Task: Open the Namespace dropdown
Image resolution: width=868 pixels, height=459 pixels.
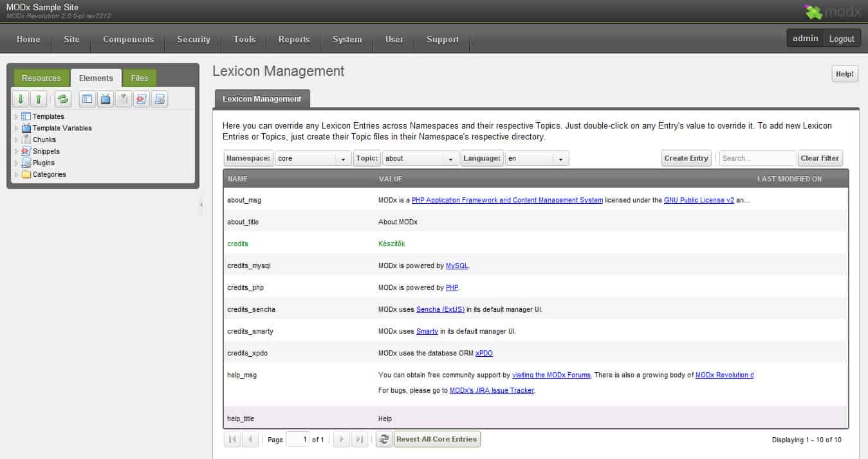Action: [x=344, y=159]
